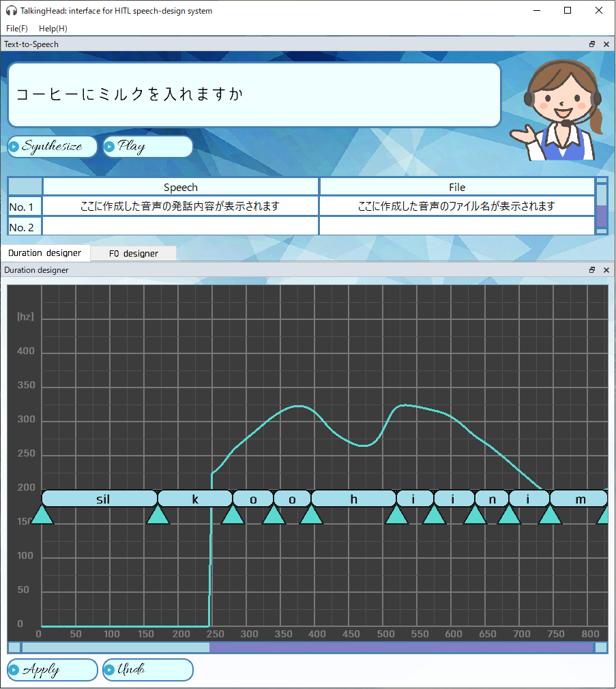Click the empty No. 2 Speech cell
This screenshot has width=616, height=689.
click(x=181, y=226)
